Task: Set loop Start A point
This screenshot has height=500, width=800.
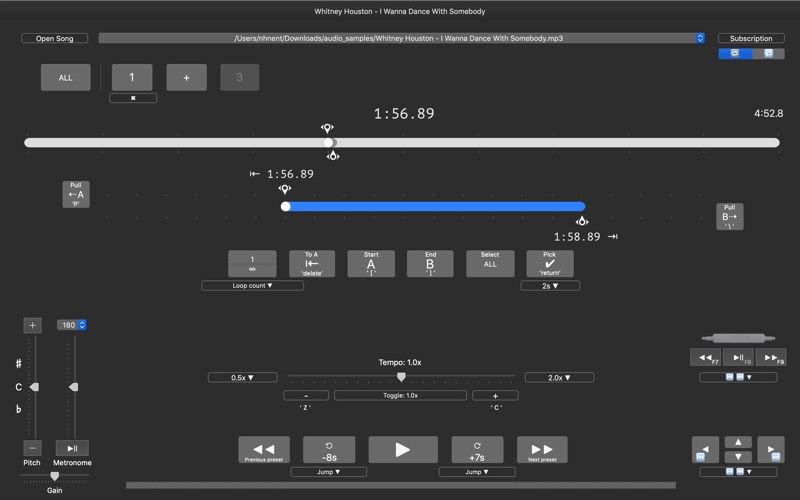Action: [371, 264]
